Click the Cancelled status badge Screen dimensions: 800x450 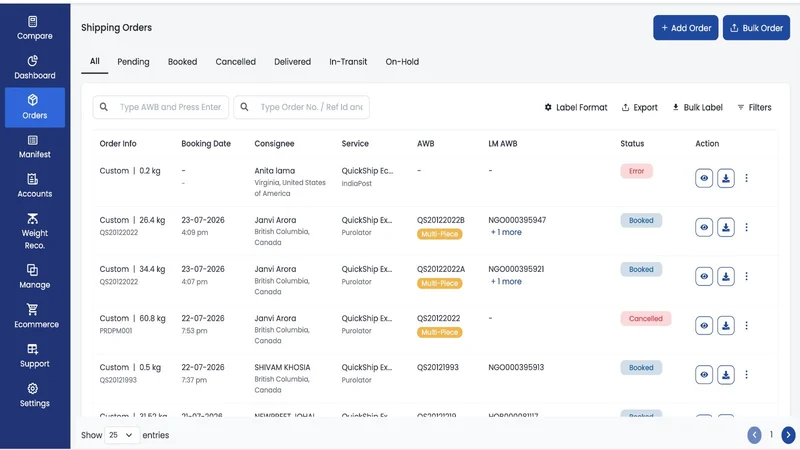[x=645, y=318]
